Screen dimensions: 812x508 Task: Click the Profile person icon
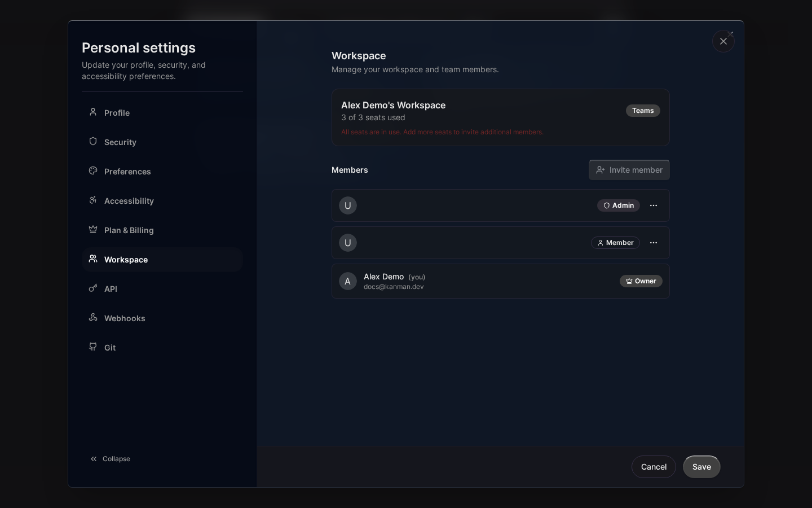tap(93, 112)
